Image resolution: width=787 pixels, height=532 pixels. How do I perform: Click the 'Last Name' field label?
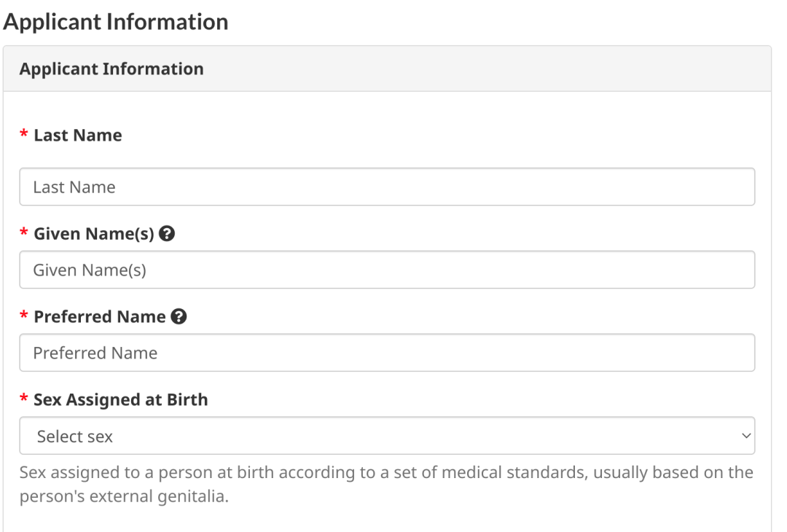click(78, 136)
